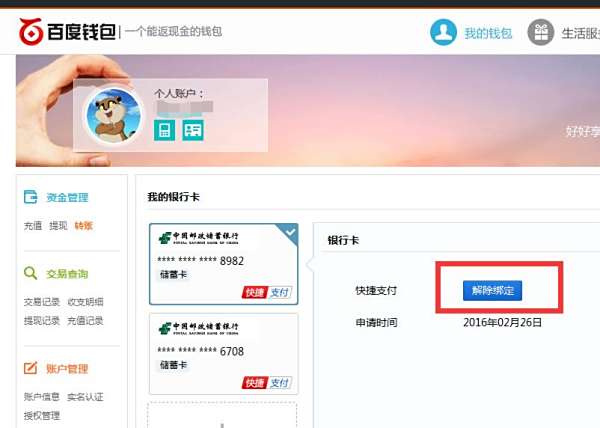Viewport: 600px width, 428px height.
Task: Click the selected checkmark on card 8982
Action: click(x=290, y=231)
